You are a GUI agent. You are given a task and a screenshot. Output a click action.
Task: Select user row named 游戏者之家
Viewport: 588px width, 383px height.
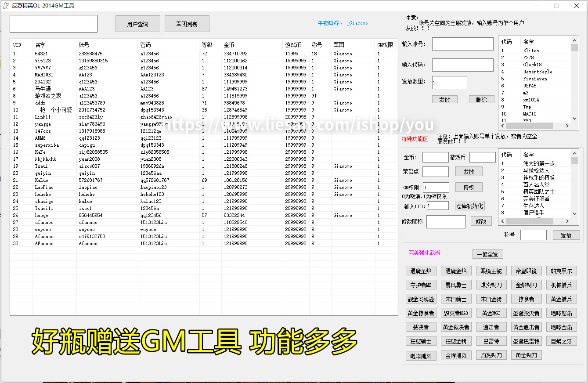204,96
